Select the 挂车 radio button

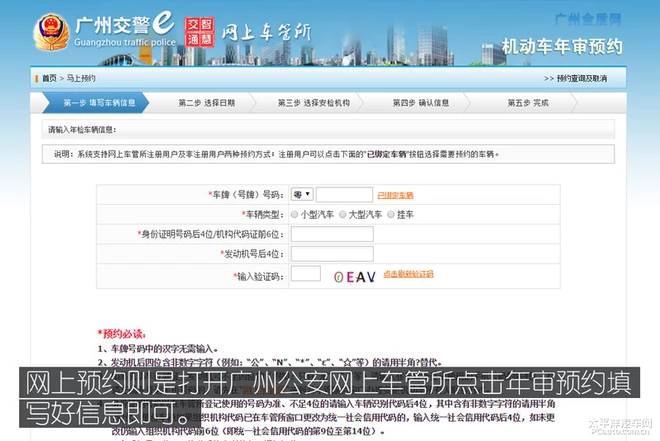[x=393, y=214]
